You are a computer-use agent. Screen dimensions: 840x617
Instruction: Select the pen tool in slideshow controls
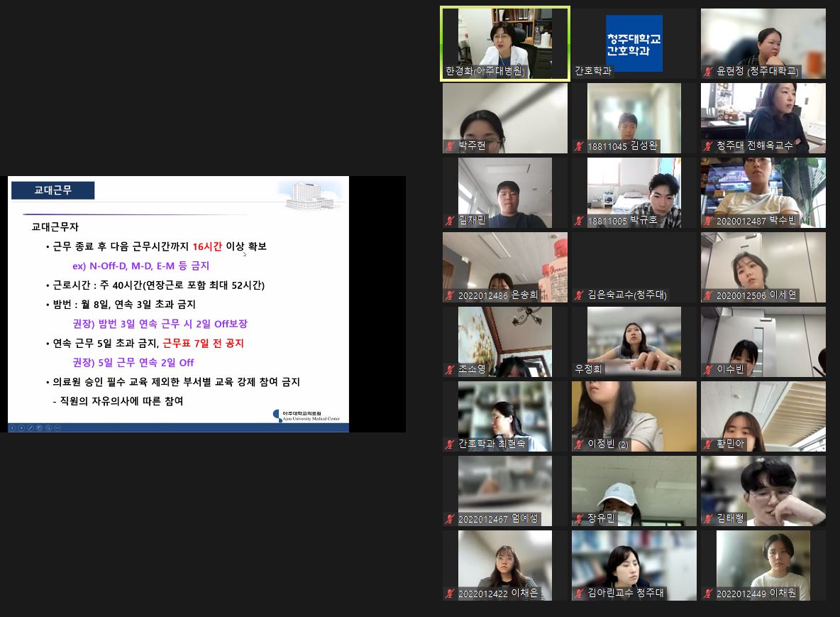30,428
